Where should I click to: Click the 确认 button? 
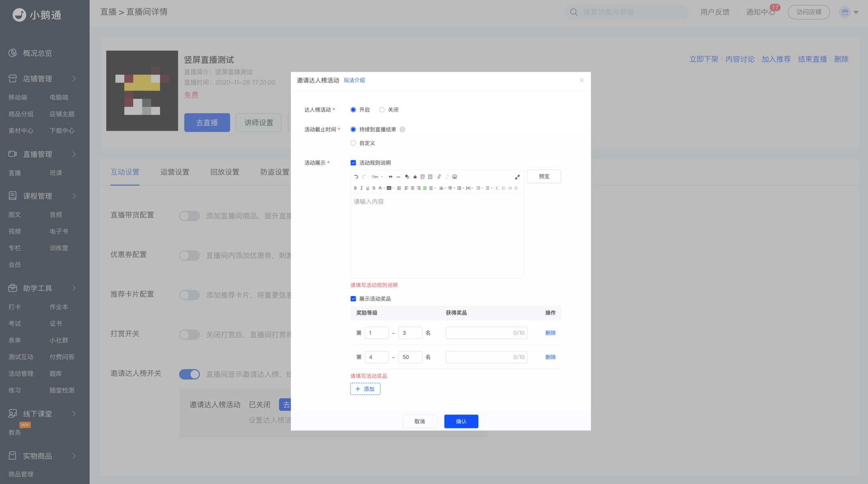click(x=461, y=421)
